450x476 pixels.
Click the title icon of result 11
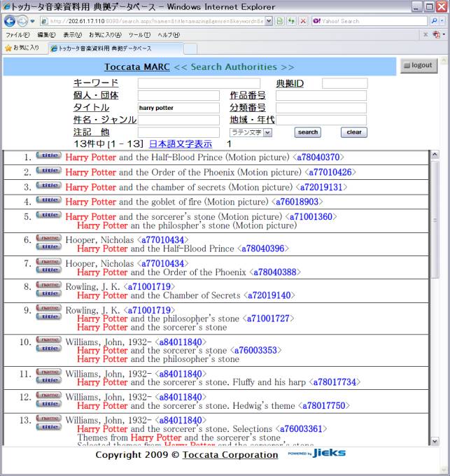48,380
